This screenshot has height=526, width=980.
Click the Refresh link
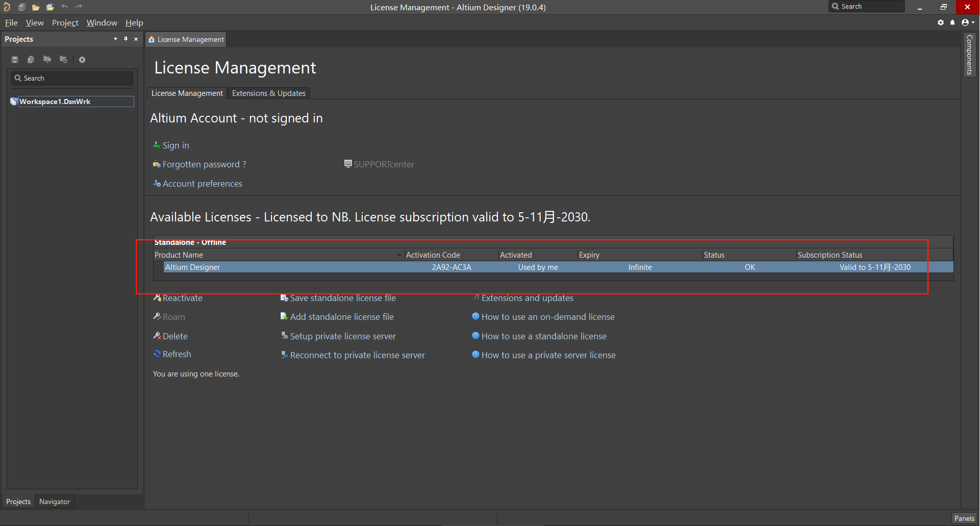point(177,354)
